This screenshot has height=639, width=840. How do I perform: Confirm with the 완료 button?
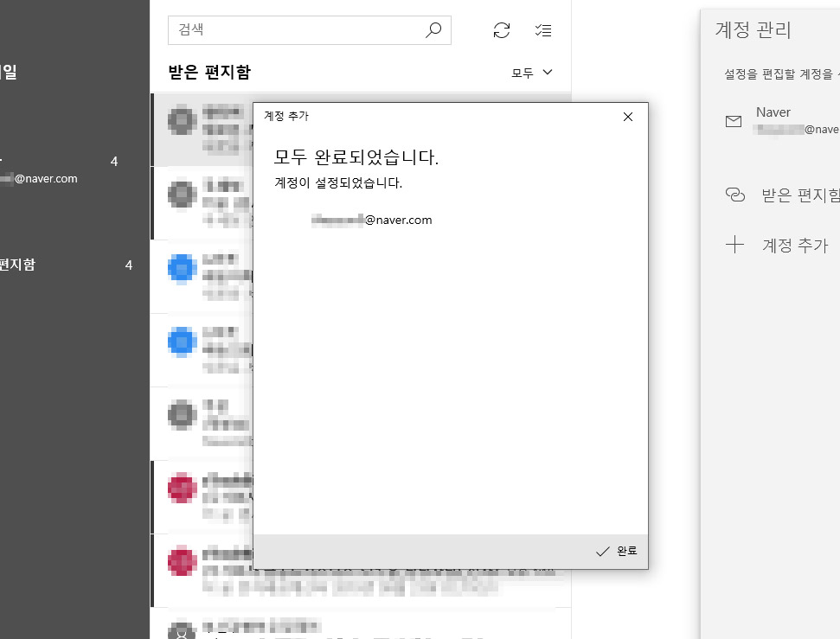click(x=616, y=551)
